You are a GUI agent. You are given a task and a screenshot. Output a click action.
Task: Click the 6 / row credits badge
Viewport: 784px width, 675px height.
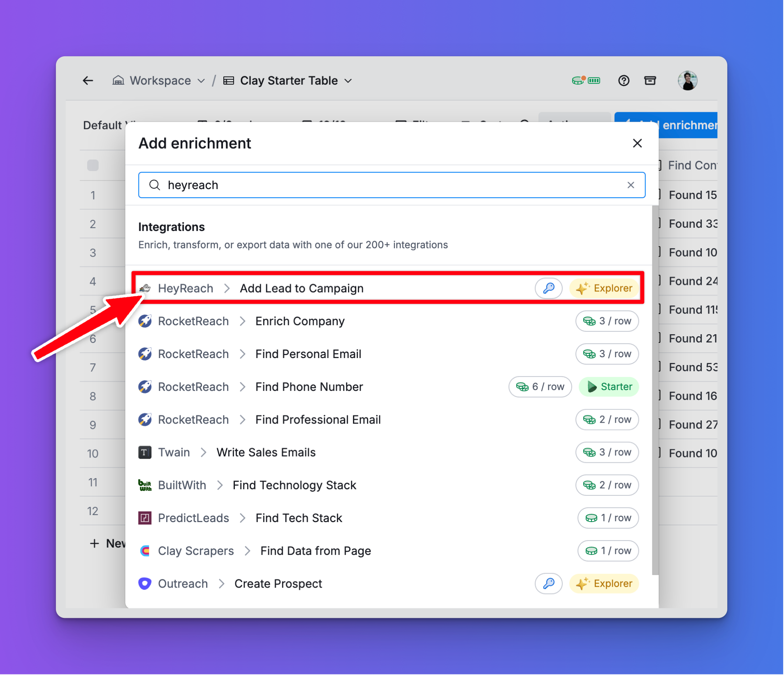pyautogui.click(x=540, y=387)
